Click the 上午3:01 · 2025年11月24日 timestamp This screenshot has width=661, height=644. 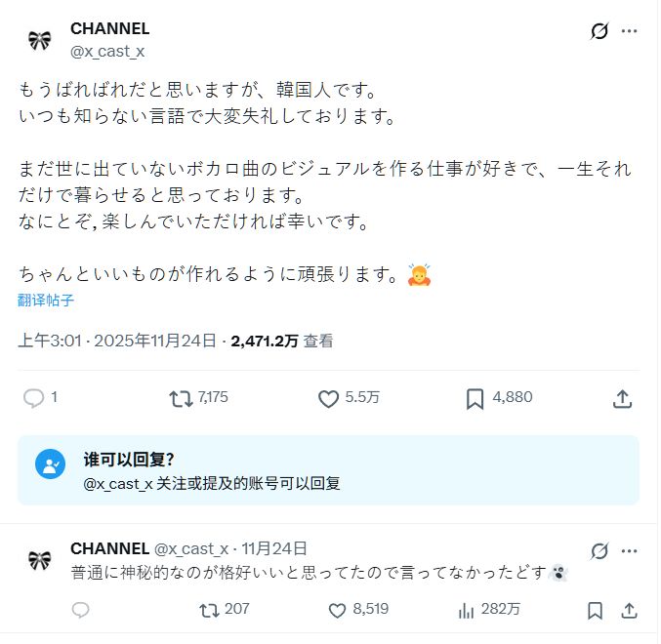tap(117, 342)
